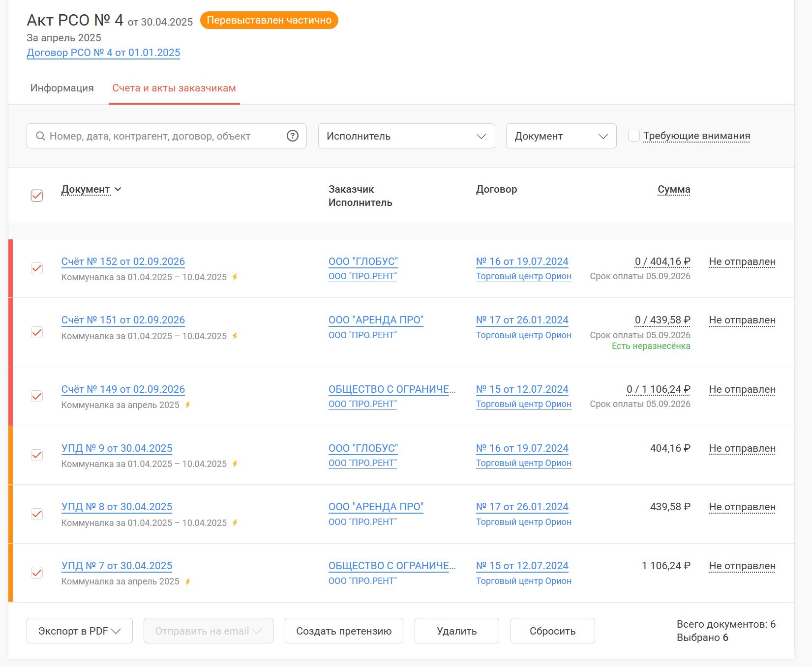Open ОБЩЕСТВО С ОГРАНИЧЕ... customer in Счёт 149 row
812x667 pixels.
coord(392,389)
